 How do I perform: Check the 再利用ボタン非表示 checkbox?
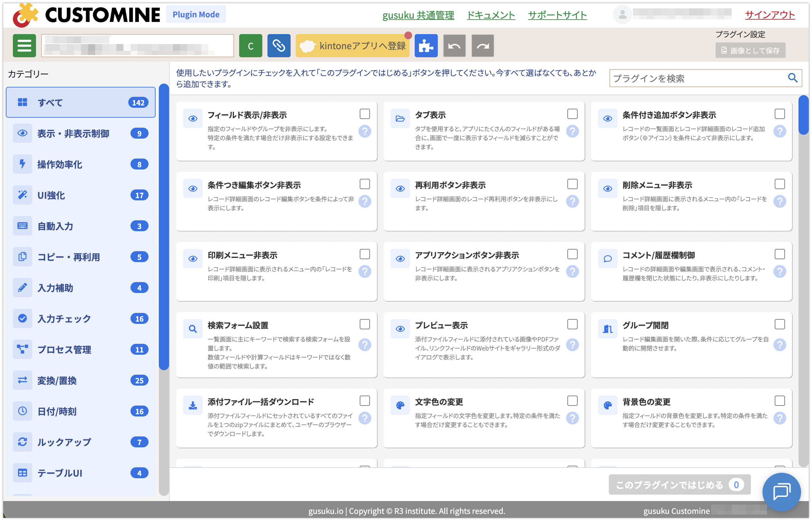[572, 184]
